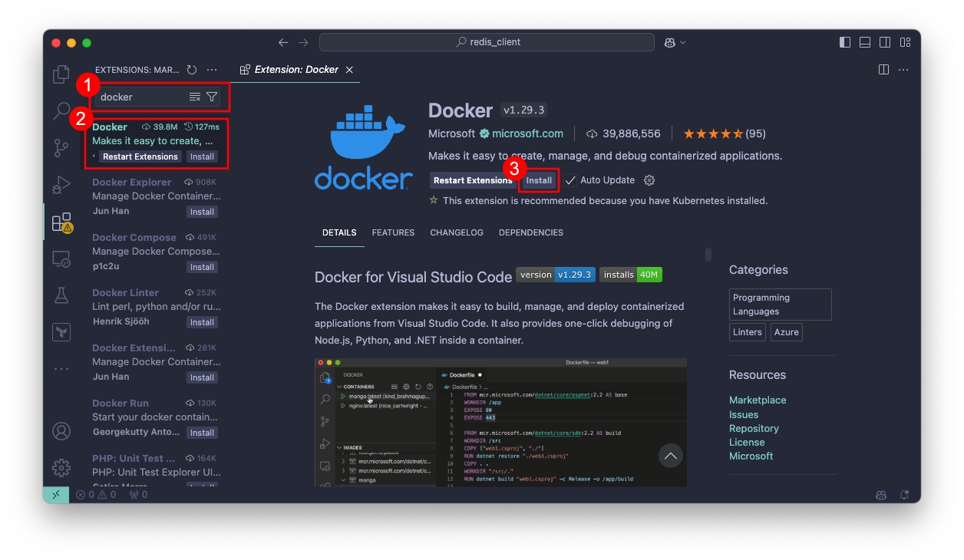Split the editor to the right
The width and height of the screenshot is (964, 560).
tap(883, 70)
